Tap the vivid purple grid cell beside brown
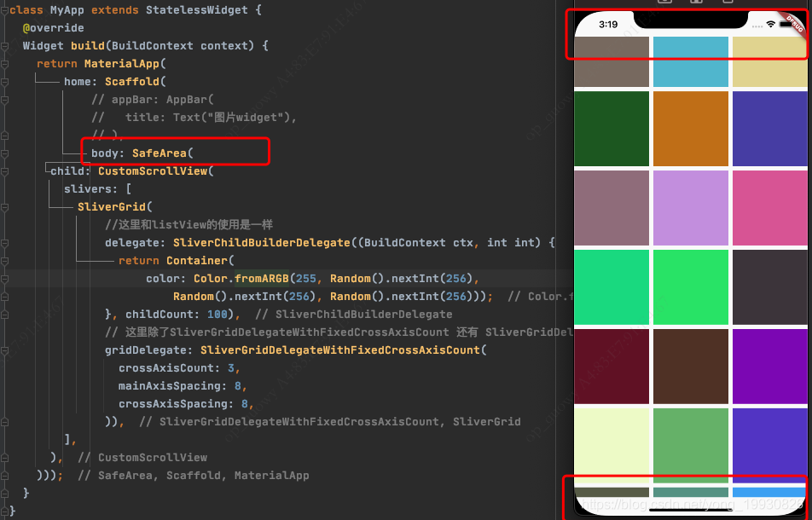The image size is (812, 520). pyautogui.click(x=770, y=367)
